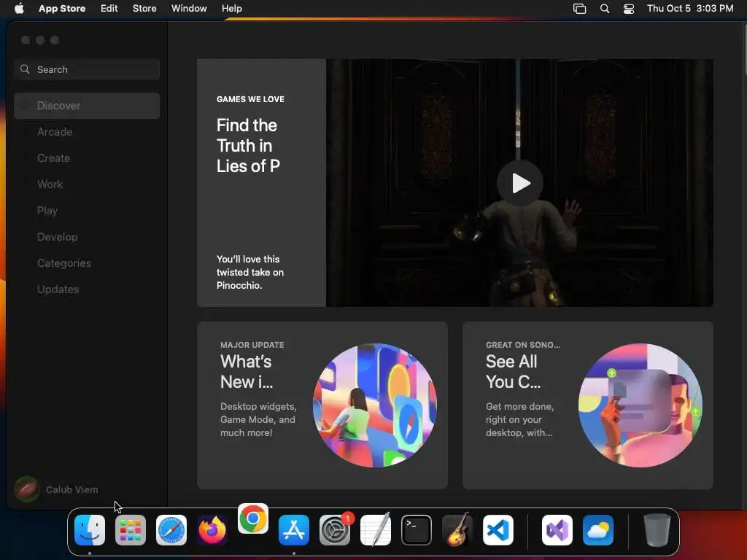Click the Calub Viem account avatar

27,489
